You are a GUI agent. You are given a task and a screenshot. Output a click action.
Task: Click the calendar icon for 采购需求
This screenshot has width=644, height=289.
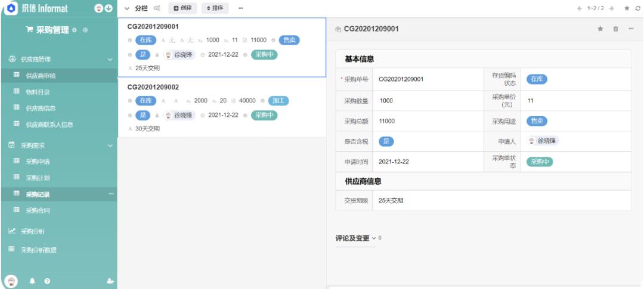coord(12,145)
